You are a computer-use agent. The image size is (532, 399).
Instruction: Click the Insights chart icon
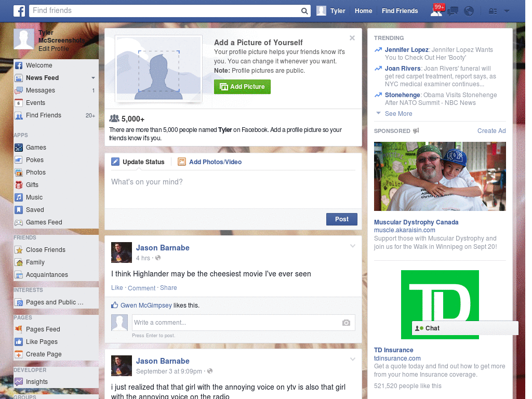(19, 382)
